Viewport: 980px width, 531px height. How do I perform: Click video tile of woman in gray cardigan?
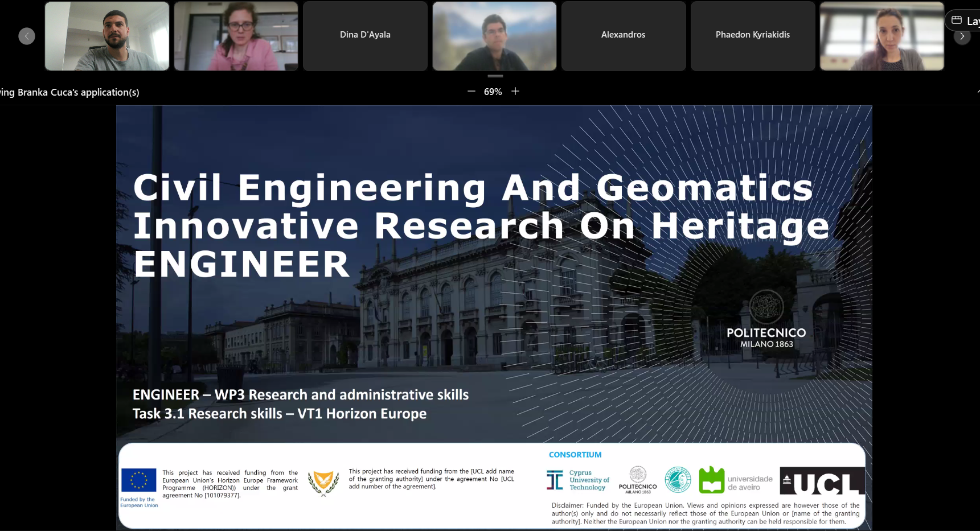881,36
